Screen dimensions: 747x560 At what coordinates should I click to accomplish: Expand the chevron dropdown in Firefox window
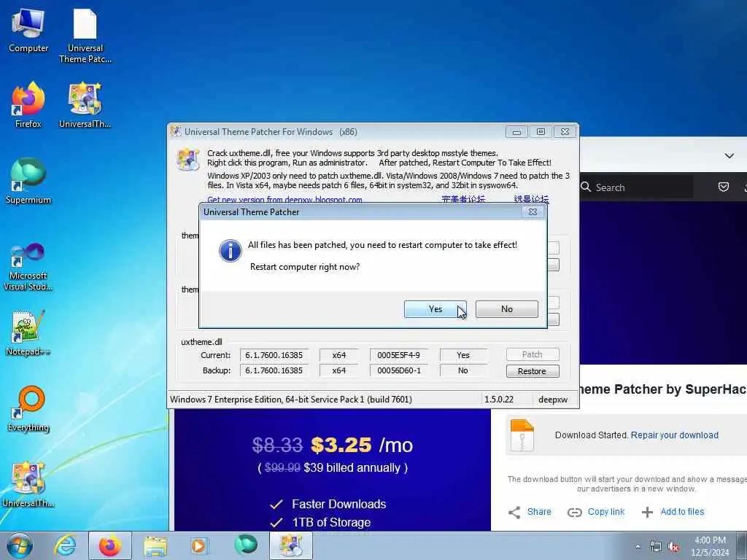tap(729, 156)
